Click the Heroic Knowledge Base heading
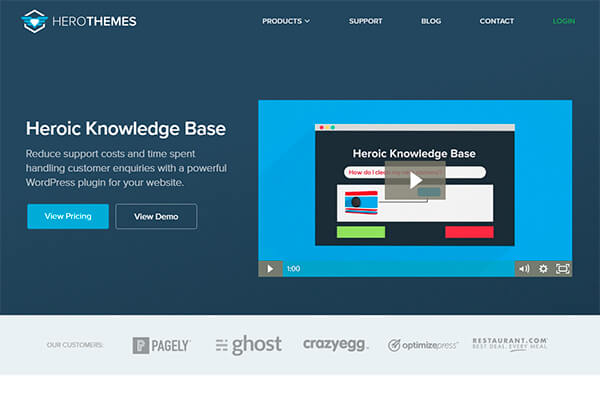 coord(126,129)
